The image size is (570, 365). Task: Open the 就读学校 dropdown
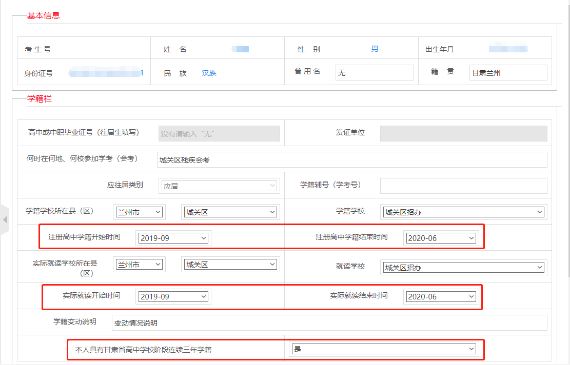tap(463, 267)
